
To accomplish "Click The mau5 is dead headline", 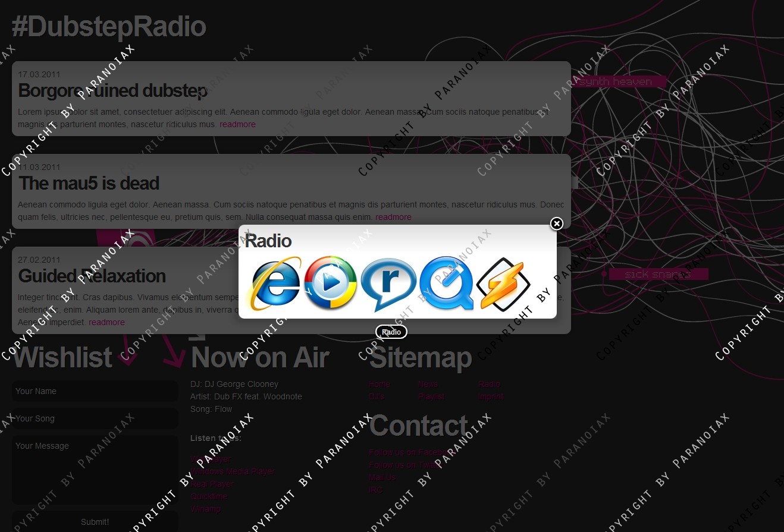I will tap(89, 183).
